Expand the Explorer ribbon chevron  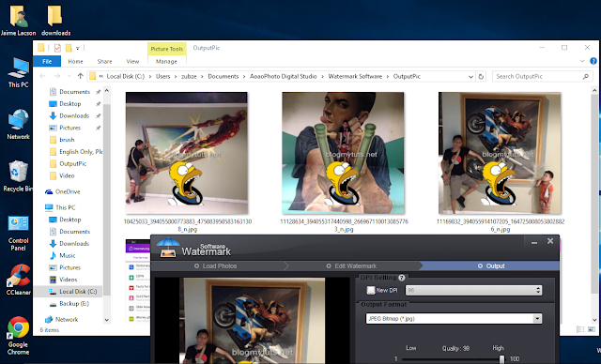click(582, 61)
